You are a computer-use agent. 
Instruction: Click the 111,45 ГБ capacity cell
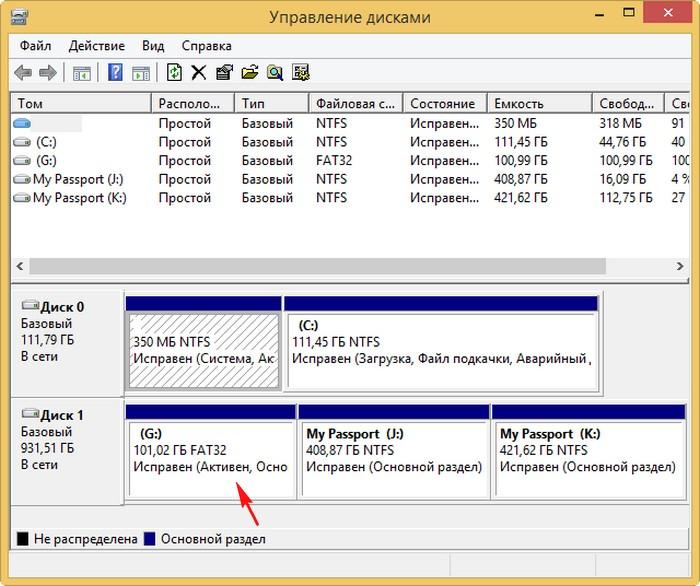(521, 142)
